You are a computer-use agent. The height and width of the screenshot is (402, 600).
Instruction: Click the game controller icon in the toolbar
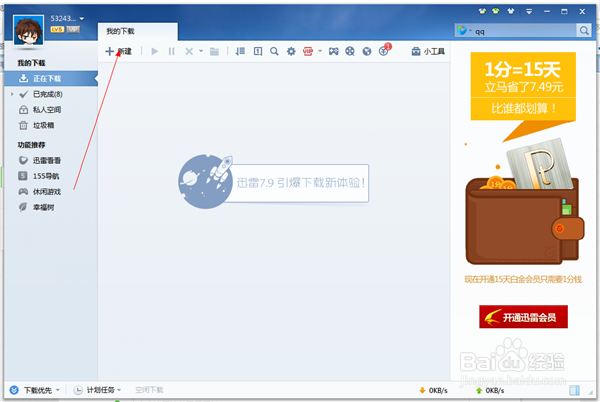tap(334, 51)
